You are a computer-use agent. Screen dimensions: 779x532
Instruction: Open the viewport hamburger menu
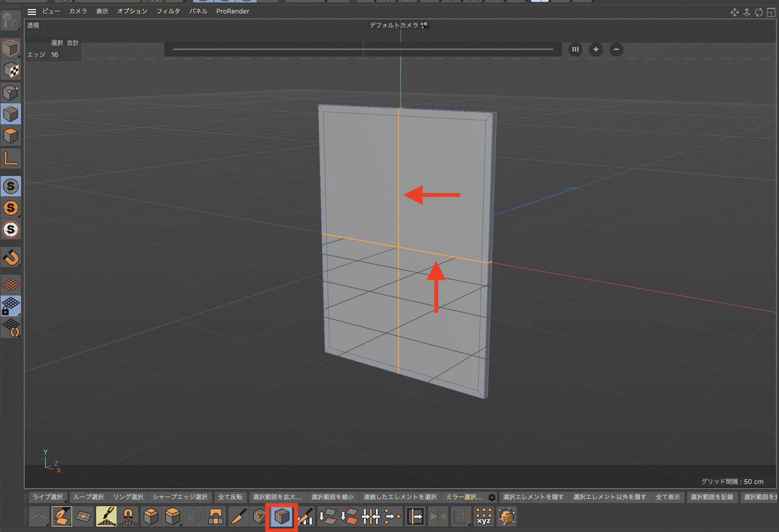(32, 12)
